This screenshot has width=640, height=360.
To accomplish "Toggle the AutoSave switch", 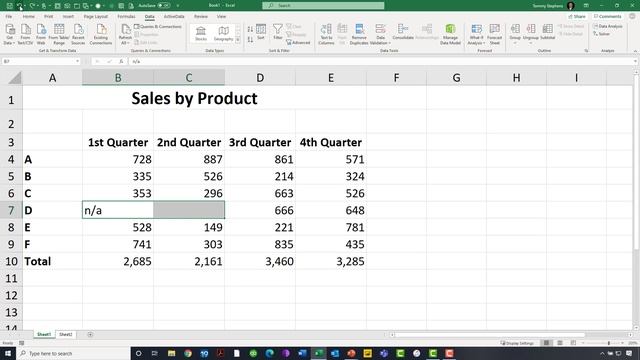I will pyautogui.click(x=164, y=6).
